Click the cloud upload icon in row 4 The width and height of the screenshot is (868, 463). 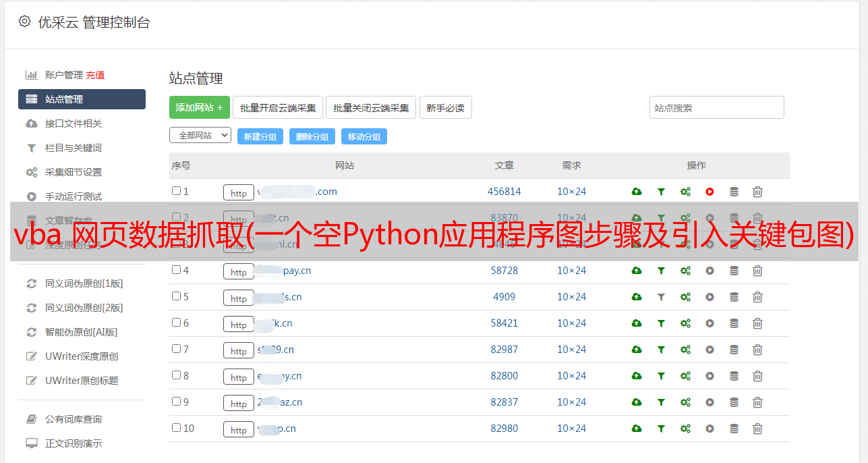point(636,271)
